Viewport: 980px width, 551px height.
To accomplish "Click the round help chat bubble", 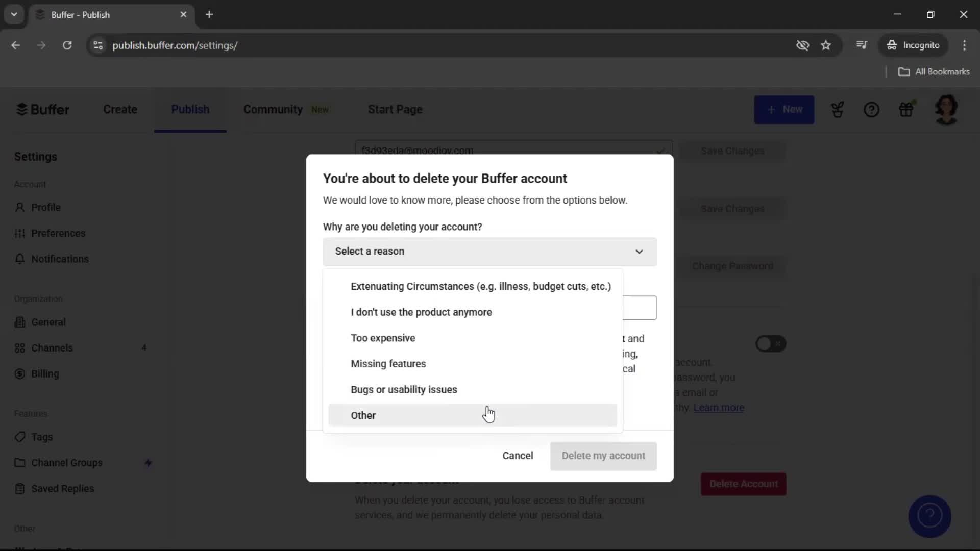I will coord(929,516).
